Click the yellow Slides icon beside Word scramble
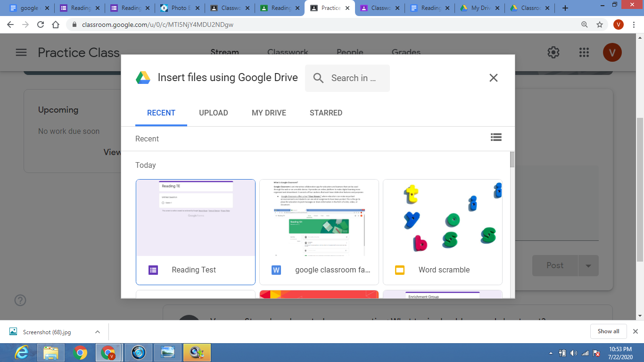This screenshot has width=644, height=362. [400, 270]
